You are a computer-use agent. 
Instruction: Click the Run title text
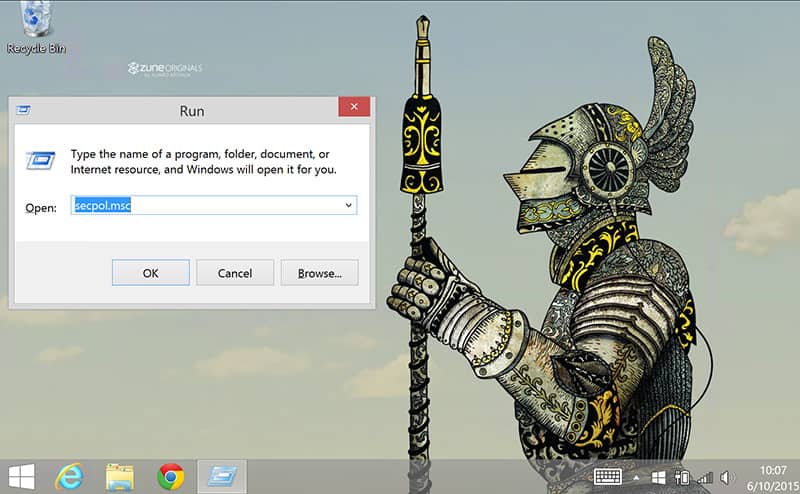(192, 111)
